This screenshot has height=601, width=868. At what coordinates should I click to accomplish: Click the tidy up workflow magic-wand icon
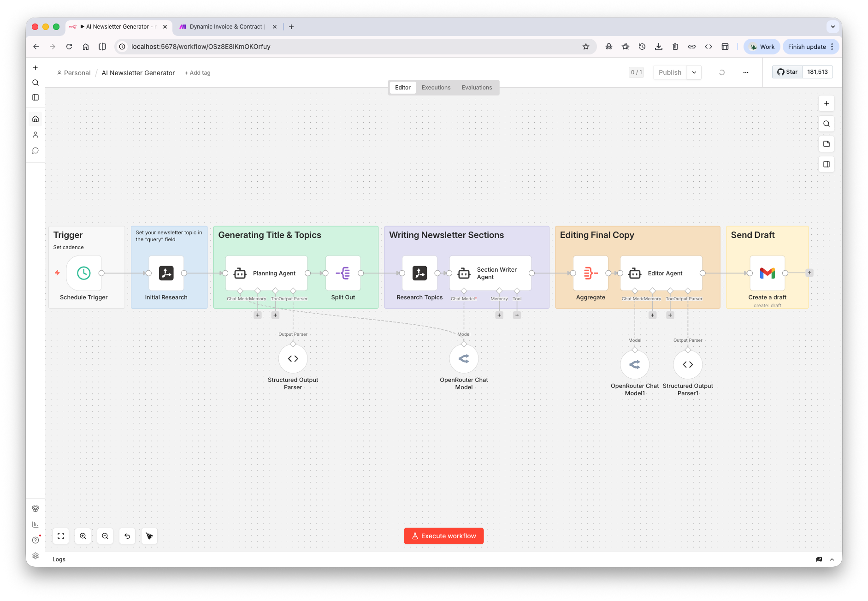click(149, 536)
